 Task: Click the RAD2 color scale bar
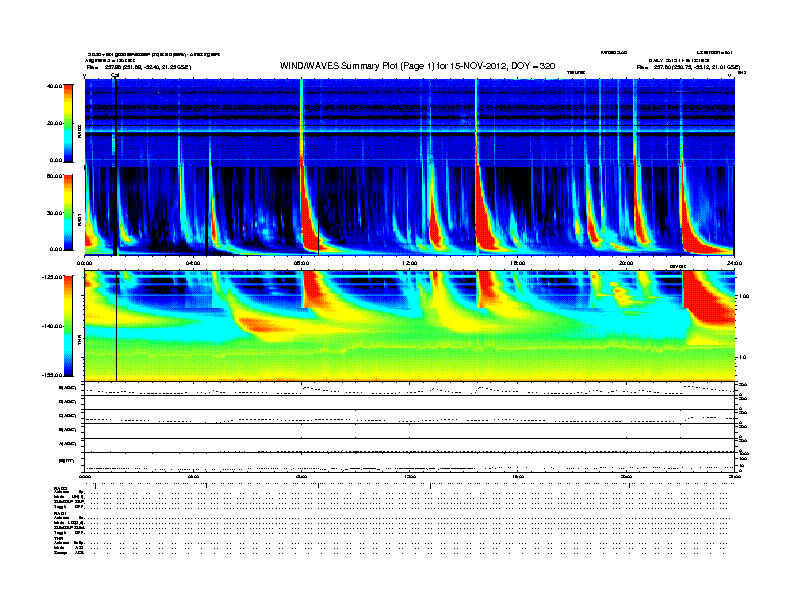point(68,123)
